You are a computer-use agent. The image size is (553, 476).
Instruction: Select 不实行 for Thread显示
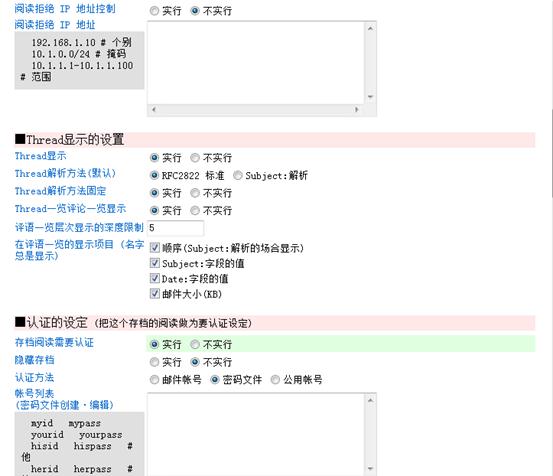(x=195, y=158)
